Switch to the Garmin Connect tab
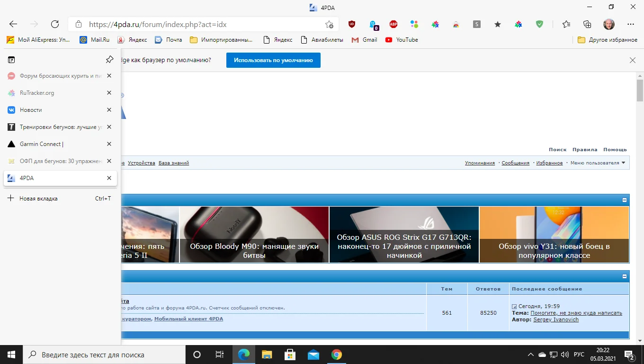This screenshot has height=364, width=644. [x=42, y=144]
